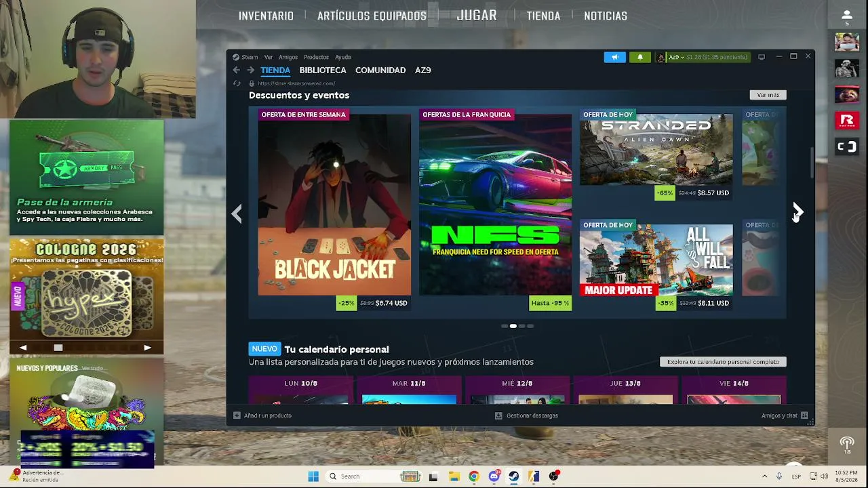Open Steam notifications bell
868x488 pixels.
point(640,57)
